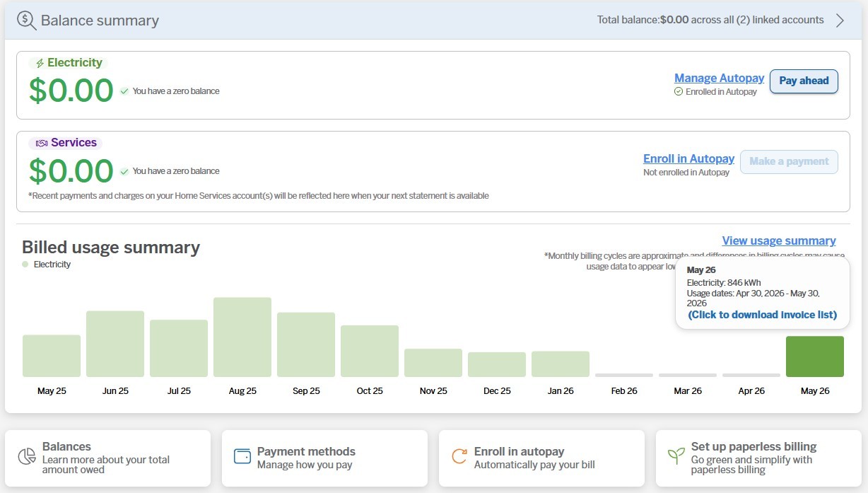Toggle the Electricity legend color dot
868x493 pixels.
tap(25, 265)
